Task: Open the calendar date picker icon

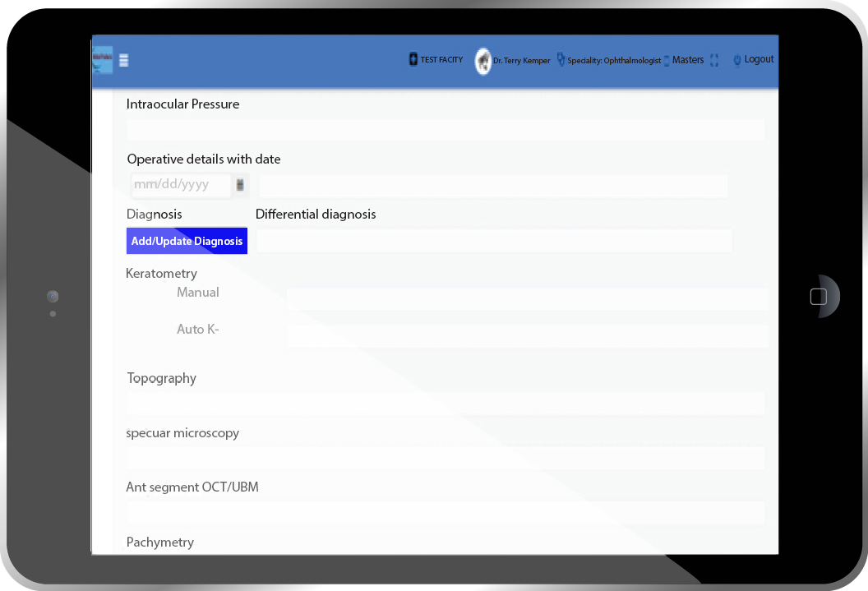Action: point(240,185)
